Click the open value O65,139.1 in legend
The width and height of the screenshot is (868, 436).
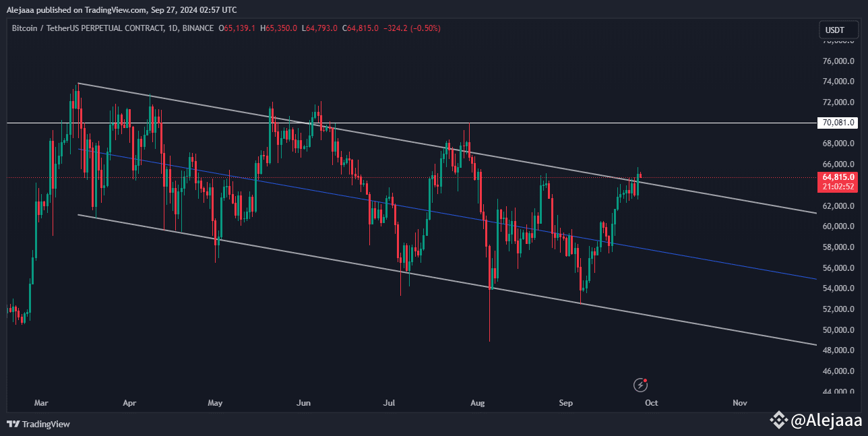point(239,28)
